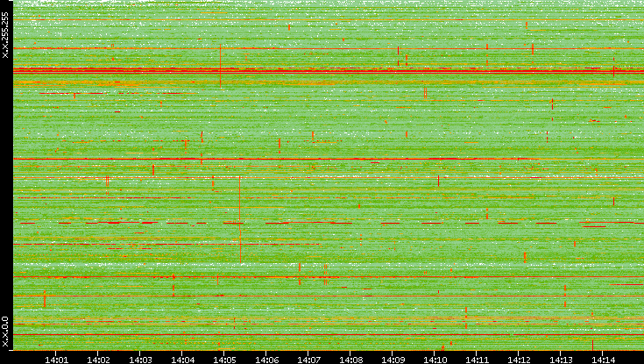
Task: Select the 14:01 time axis label
Action: (56, 360)
